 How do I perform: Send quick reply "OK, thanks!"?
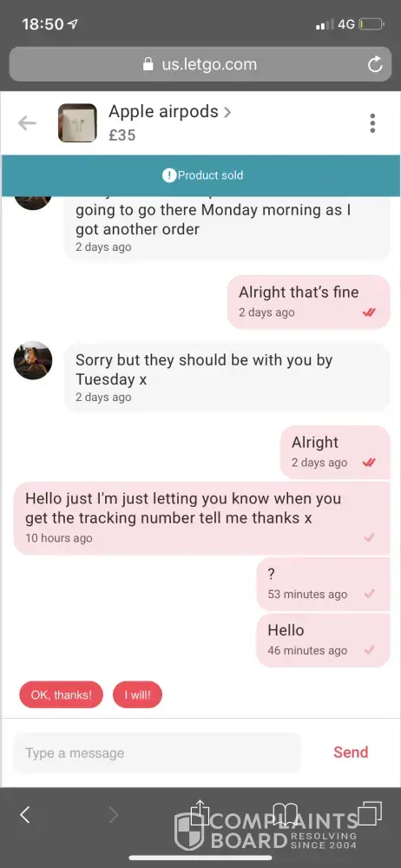(62, 694)
